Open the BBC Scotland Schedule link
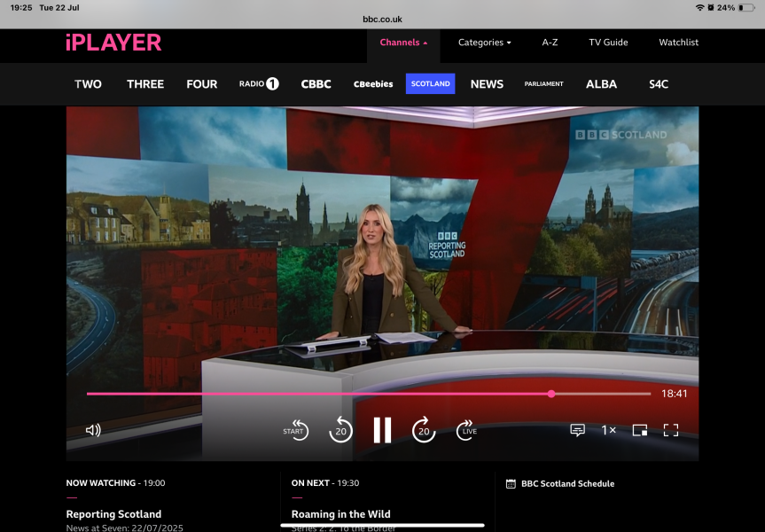The image size is (765, 532). [x=567, y=484]
